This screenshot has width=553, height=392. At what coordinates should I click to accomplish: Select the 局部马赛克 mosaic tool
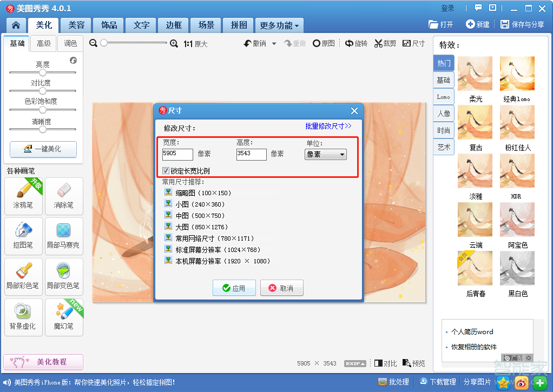pyautogui.click(x=64, y=236)
